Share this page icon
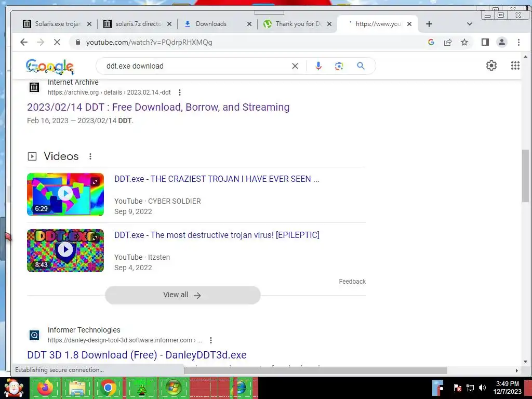Viewport: 532px width, 399px height. [448, 42]
